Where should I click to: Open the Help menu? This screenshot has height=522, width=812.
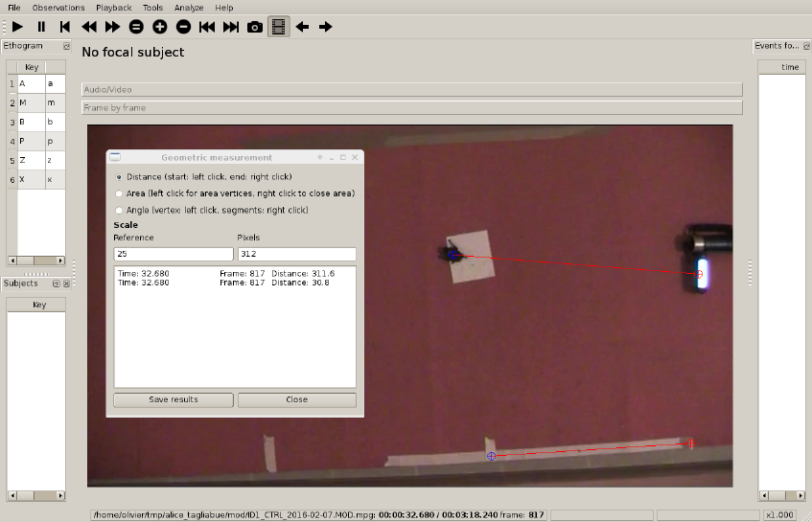pos(224,8)
